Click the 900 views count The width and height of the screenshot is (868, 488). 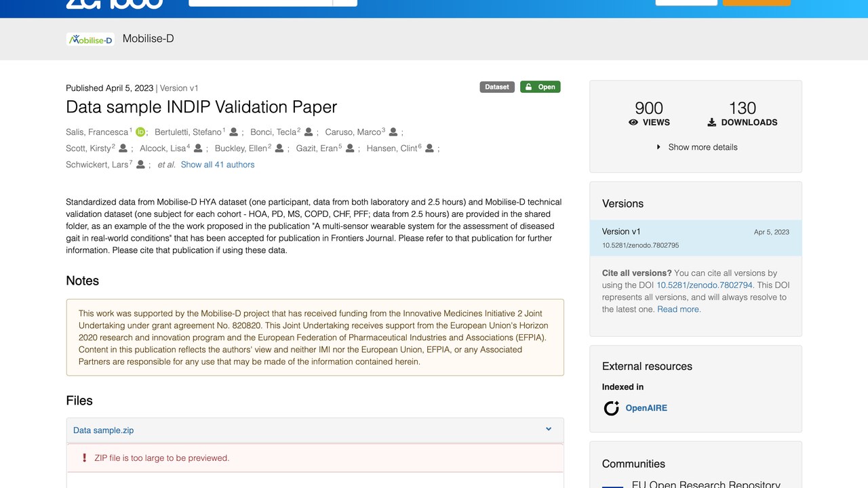point(649,108)
